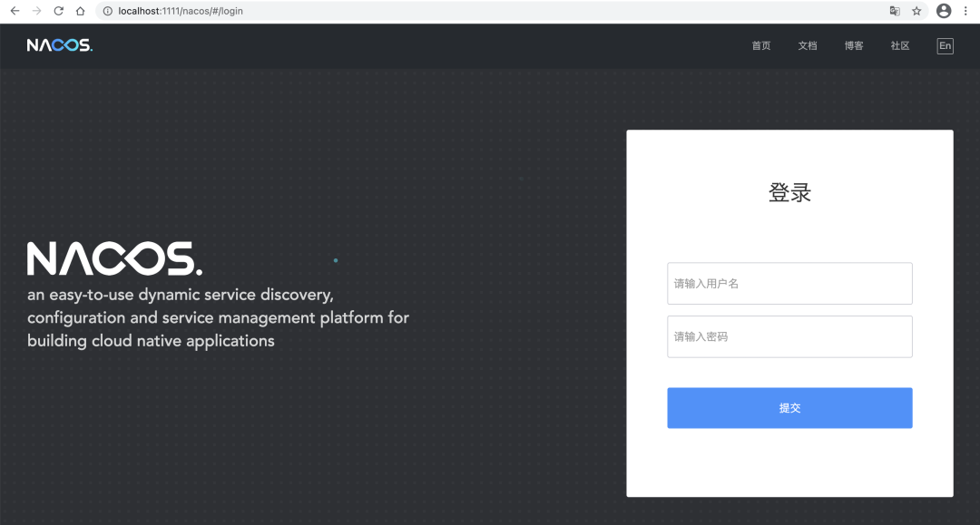Click the 登录 heading text
The image size is (980, 525).
pos(789,192)
